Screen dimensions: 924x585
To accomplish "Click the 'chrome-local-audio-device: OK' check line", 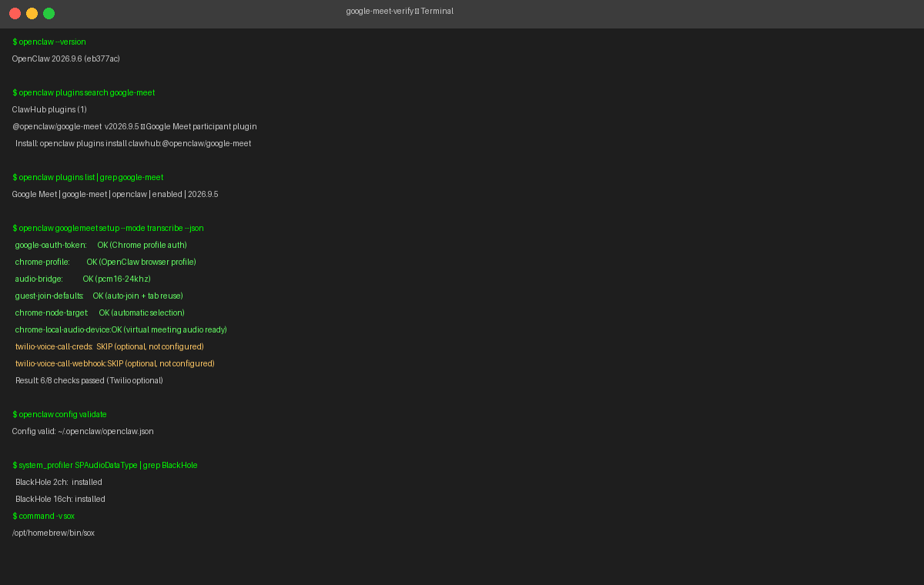I will 121,329.
